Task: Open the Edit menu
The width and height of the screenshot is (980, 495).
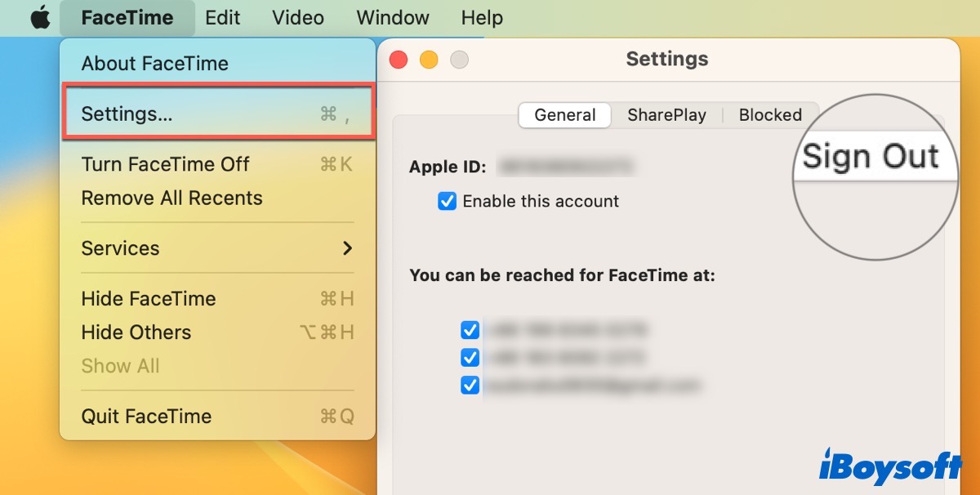Action: pyautogui.click(x=222, y=18)
